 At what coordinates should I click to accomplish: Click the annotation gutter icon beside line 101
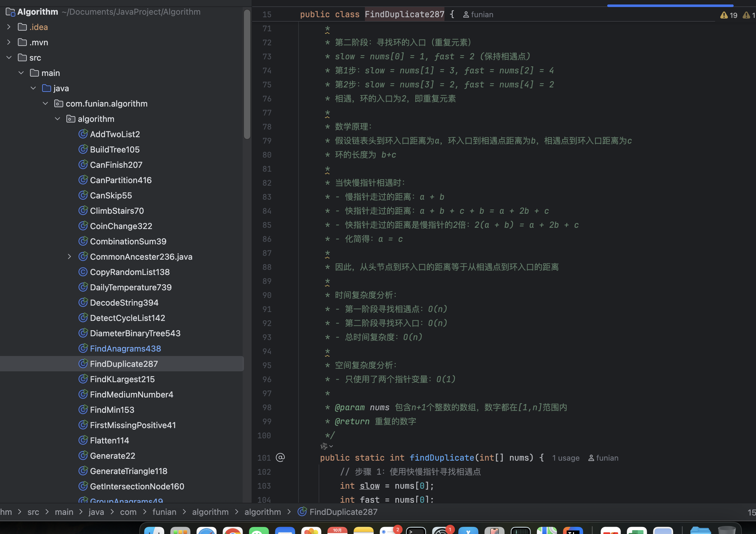[280, 457]
